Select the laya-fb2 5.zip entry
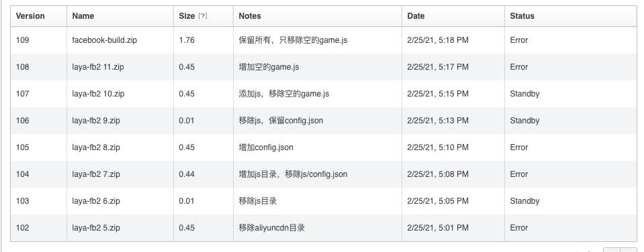The width and height of the screenshot is (644, 252). tap(96, 228)
